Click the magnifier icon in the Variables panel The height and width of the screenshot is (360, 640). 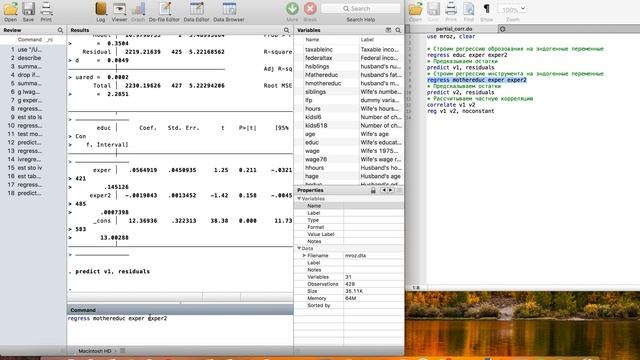398,30
